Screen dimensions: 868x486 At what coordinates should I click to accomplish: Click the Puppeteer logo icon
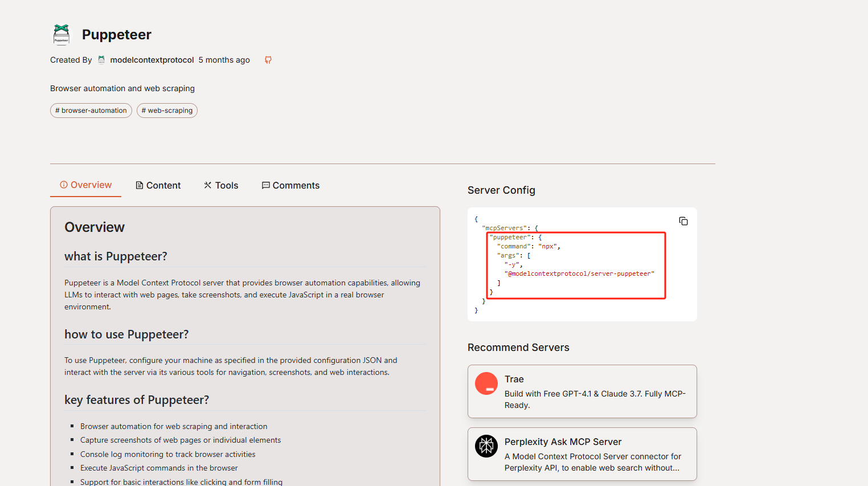coord(62,35)
